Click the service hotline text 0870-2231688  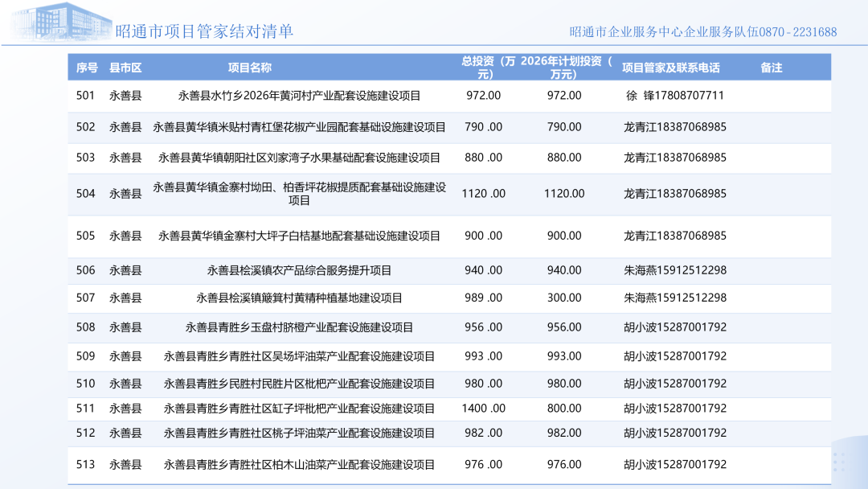pos(798,32)
